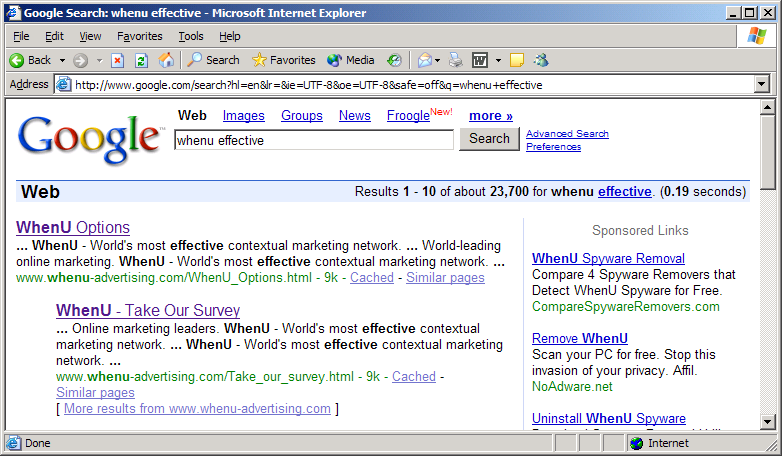The image size is (782, 456).
Task: Click the page icon in the address bar
Action: [63, 84]
